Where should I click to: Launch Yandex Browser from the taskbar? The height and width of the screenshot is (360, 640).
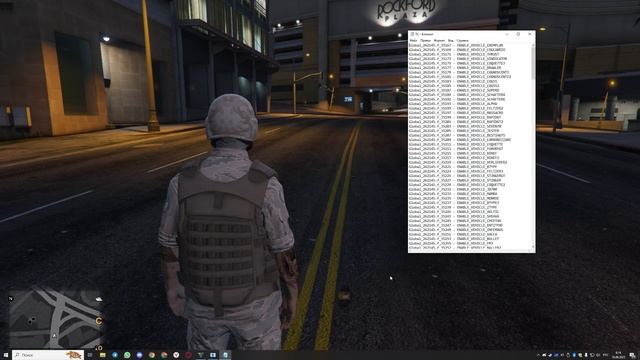point(176,355)
